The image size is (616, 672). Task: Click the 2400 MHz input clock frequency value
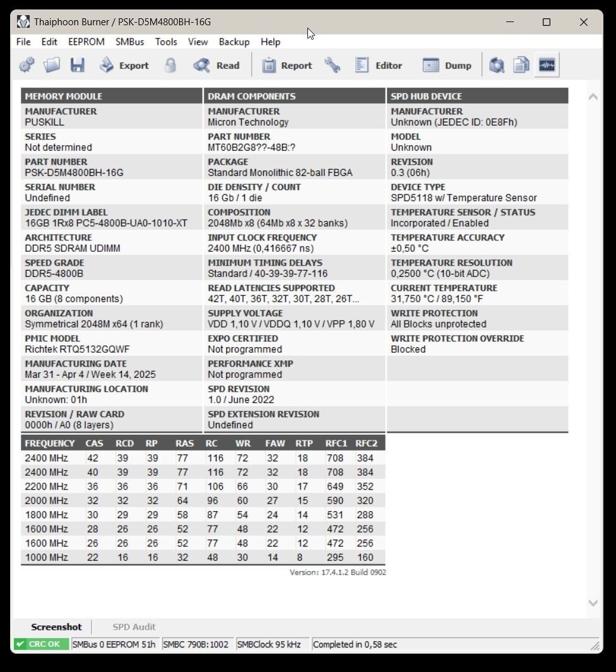(x=261, y=249)
